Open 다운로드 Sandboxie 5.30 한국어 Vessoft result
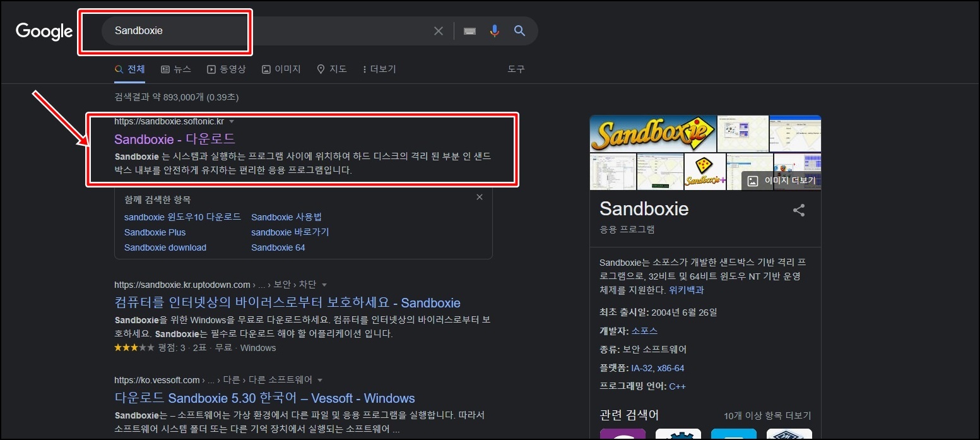 click(x=265, y=398)
